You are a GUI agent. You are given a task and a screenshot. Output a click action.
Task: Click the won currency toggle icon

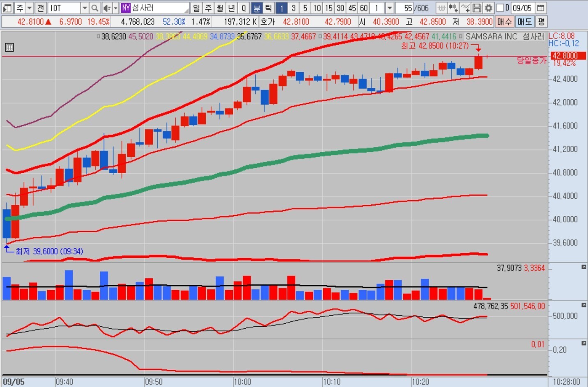tap(441, 8)
